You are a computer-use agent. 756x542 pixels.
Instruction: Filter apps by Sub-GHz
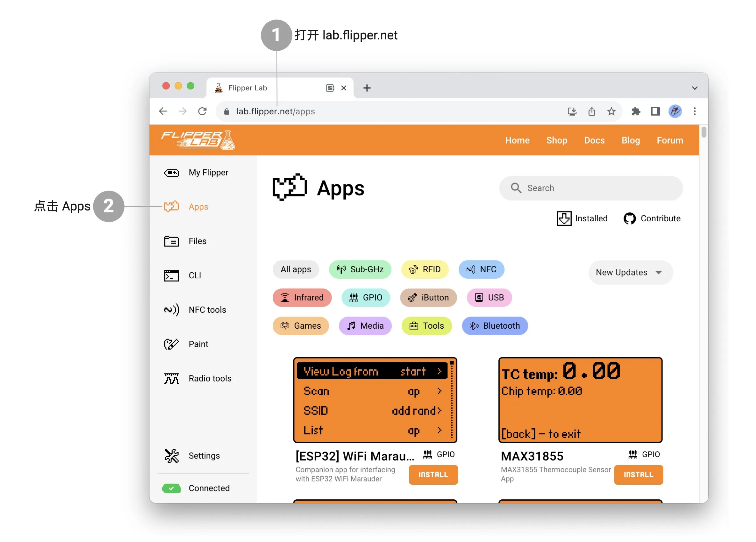point(360,269)
